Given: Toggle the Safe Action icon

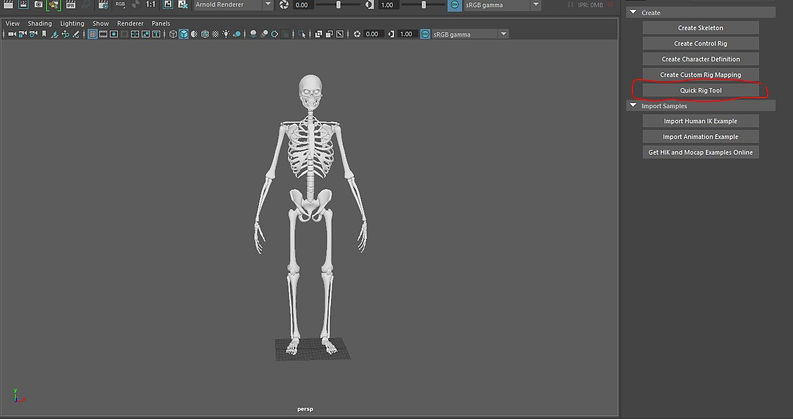Looking at the screenshot, I should pyautogui.click(x=146, y=34).
